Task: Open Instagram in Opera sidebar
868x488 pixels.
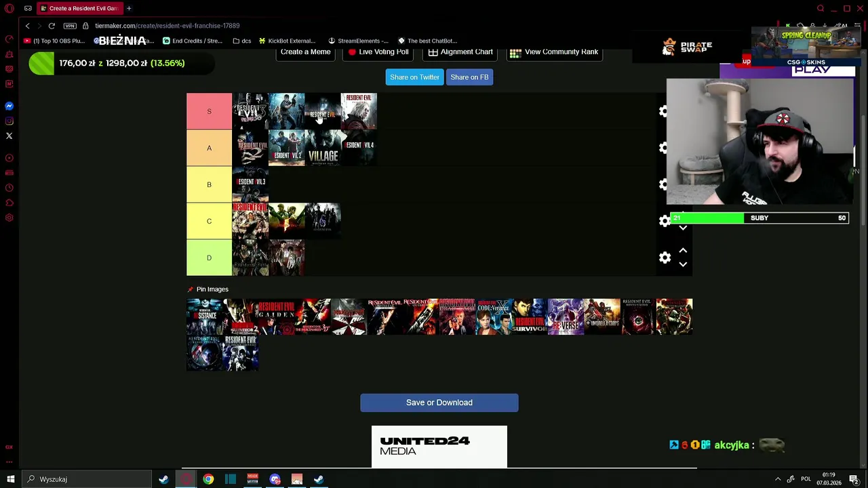Action: tap(9, 121)
